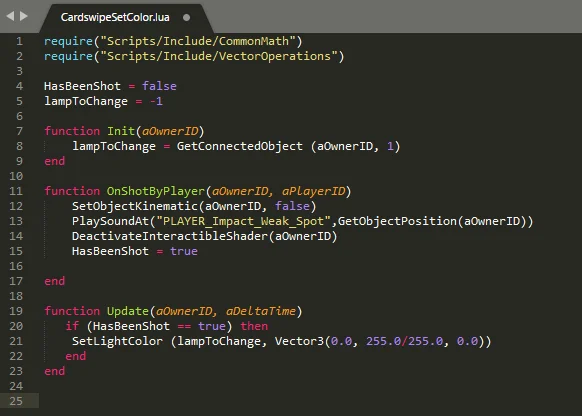Click on "Scripts/Include/CommonMath" string
This screenshot has height=416, width=582.
click(198, 41)
